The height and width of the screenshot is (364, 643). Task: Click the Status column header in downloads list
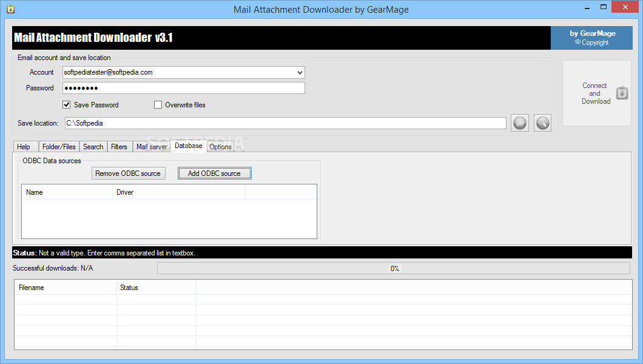[x=157, y=288]
